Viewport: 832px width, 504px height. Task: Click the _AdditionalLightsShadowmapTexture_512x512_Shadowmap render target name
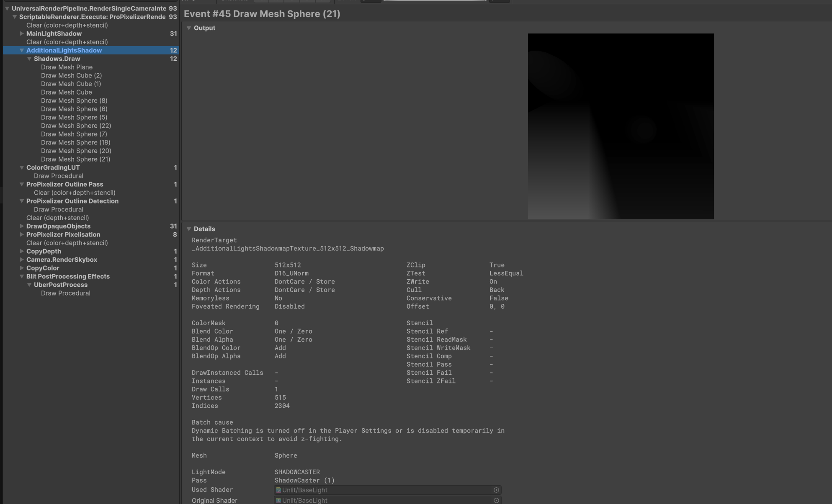[288, 249]
